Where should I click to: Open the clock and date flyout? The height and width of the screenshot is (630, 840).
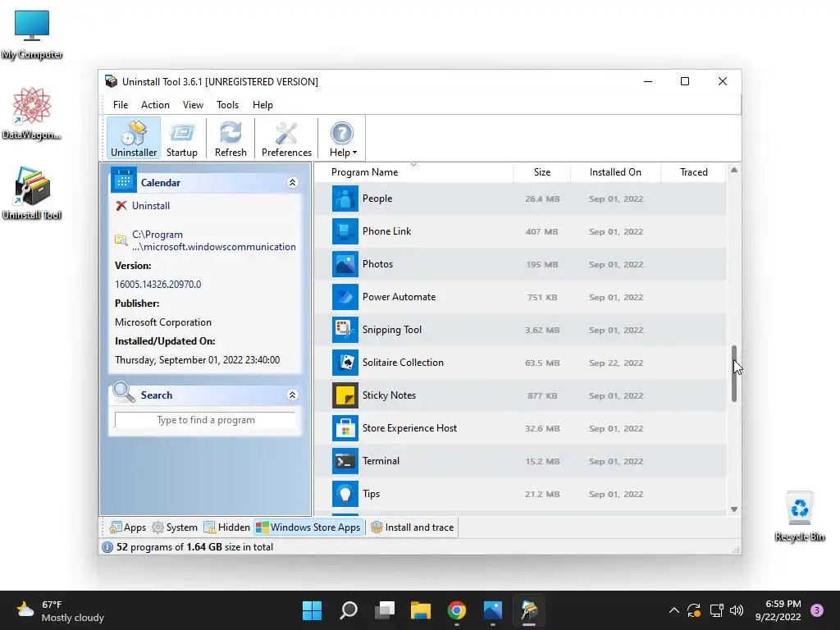778,610
